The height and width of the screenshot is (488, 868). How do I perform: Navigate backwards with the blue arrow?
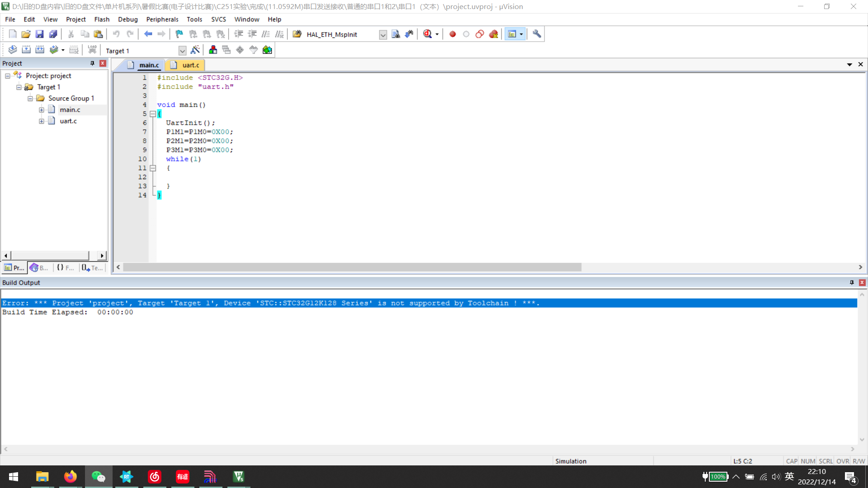[148, 34]
